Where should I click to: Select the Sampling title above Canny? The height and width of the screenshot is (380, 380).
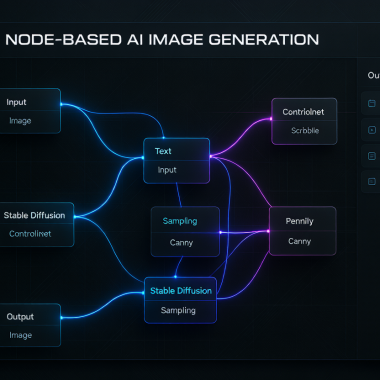pyautogui.click(x=180, y=221)
